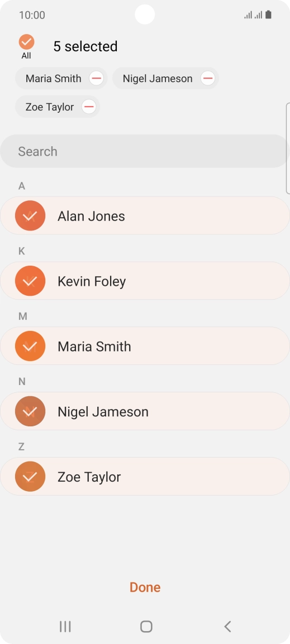
Task: Open recent apps navigation icon
Action: pyautogui.click(x=65, y=626)
